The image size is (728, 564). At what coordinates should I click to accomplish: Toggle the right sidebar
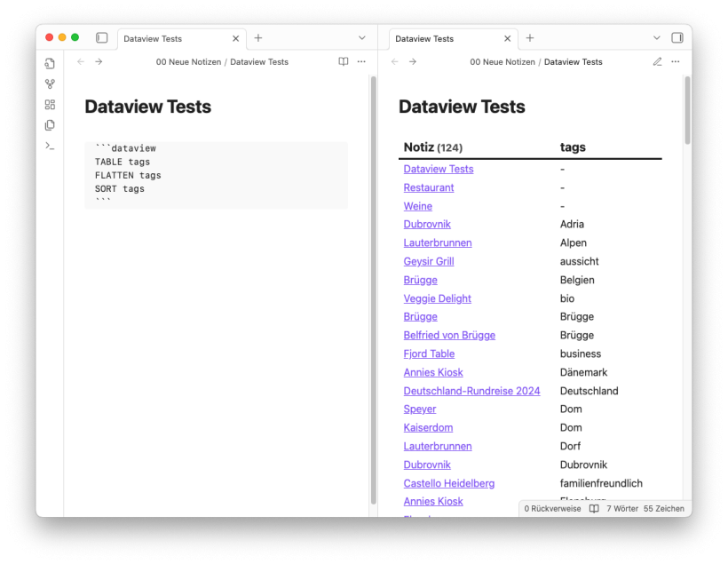tap(677, 38)
